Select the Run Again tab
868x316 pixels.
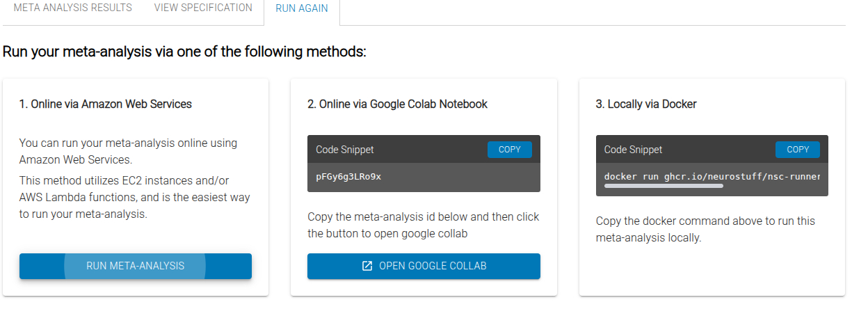pos(302,9)
